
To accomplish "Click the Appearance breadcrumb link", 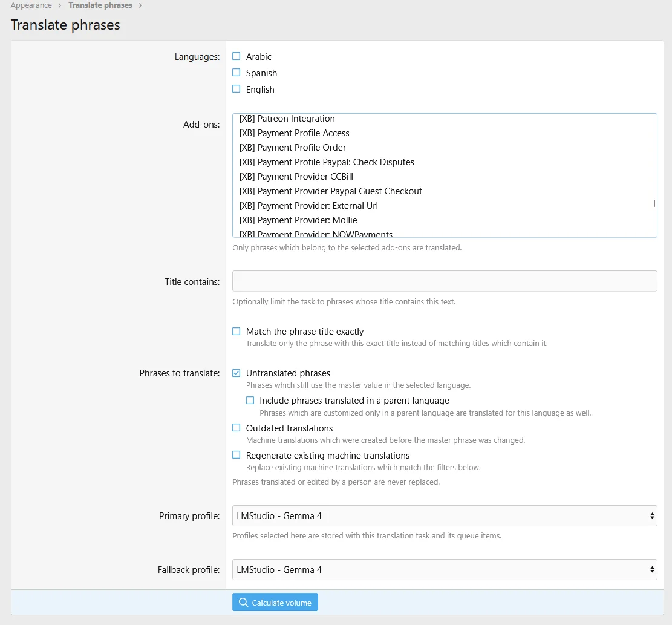I will click(x=31, y=5).
